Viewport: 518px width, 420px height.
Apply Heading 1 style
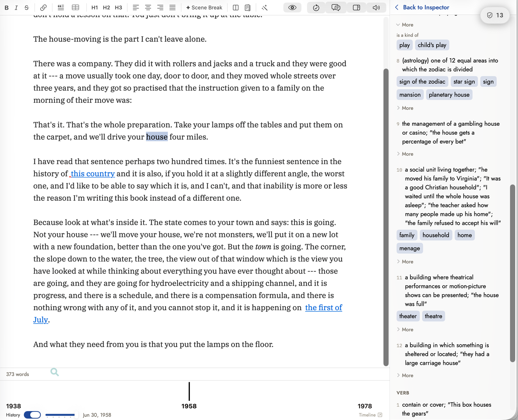point(95,7)
